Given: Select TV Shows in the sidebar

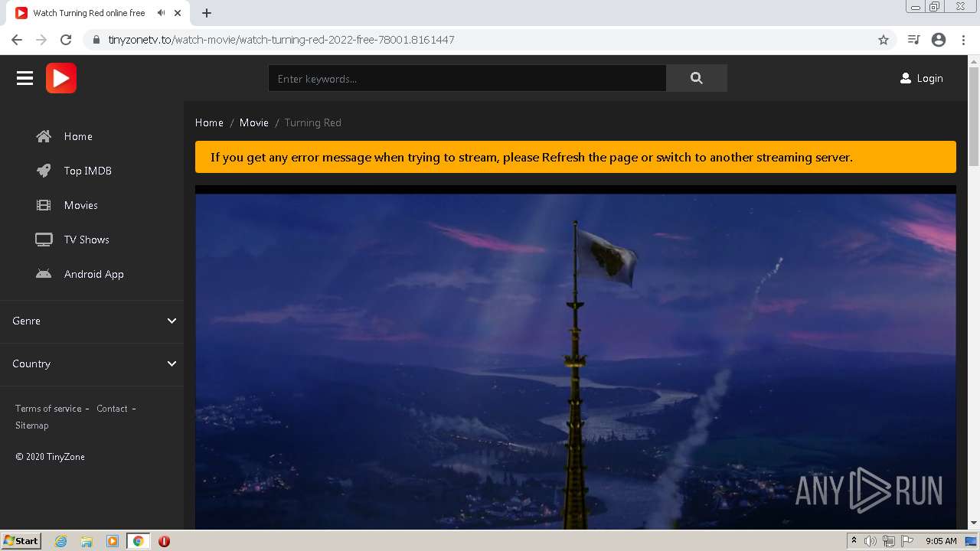Looking at the screenshot, I should pos(87,240).
